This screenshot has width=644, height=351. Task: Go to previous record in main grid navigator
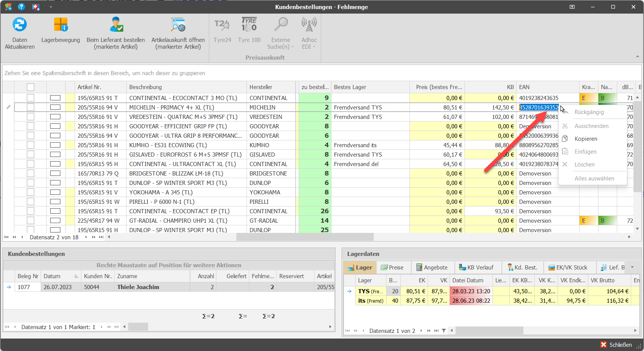(x=22, y=237)
